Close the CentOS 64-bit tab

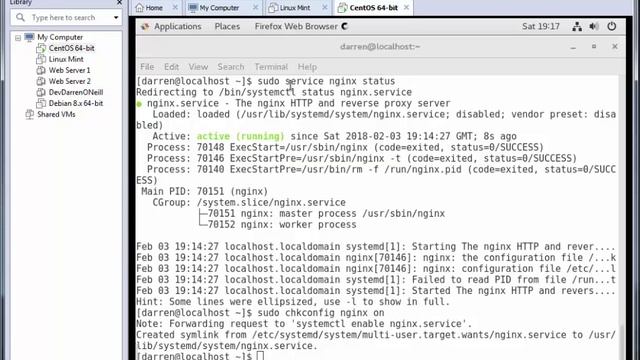407,7
